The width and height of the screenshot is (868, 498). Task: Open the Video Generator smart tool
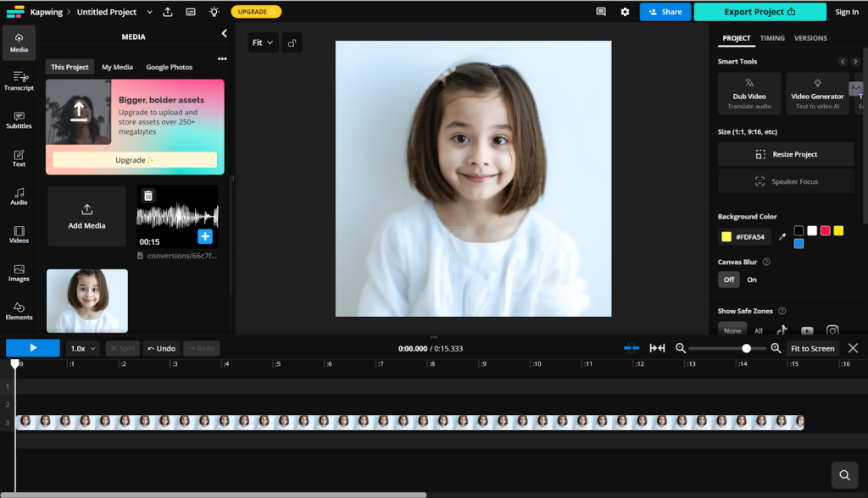[817, 93]
